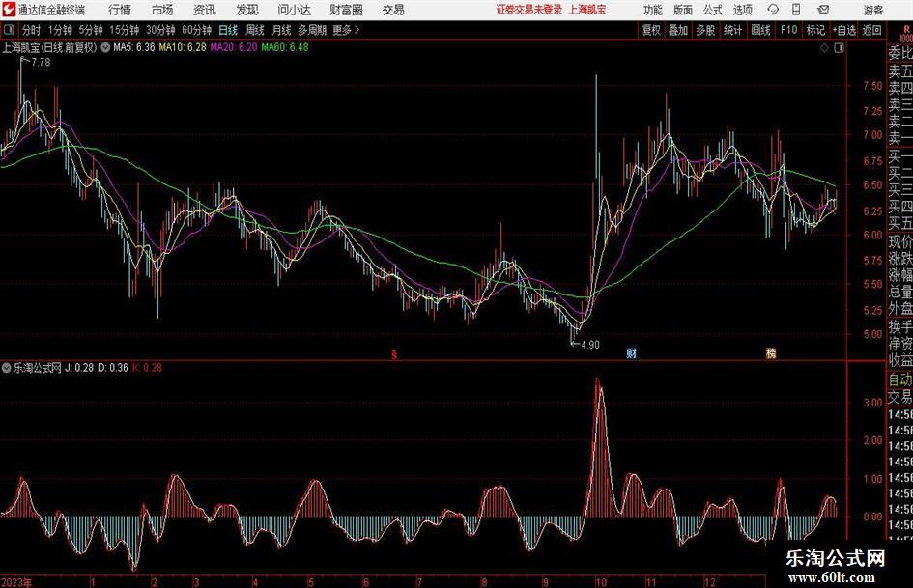
Task: Click the 乐淘公式网 indicator name
Action: tap(38, 368)
